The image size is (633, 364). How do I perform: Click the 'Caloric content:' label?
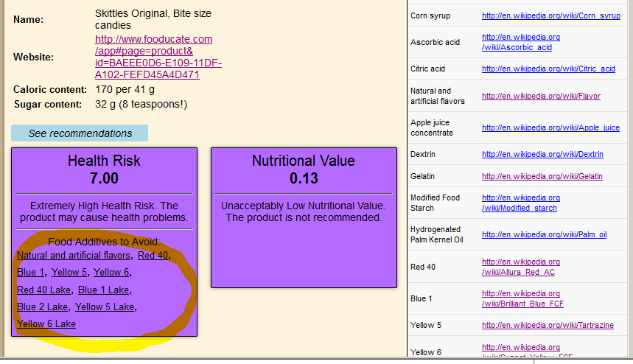coord(50,90)
